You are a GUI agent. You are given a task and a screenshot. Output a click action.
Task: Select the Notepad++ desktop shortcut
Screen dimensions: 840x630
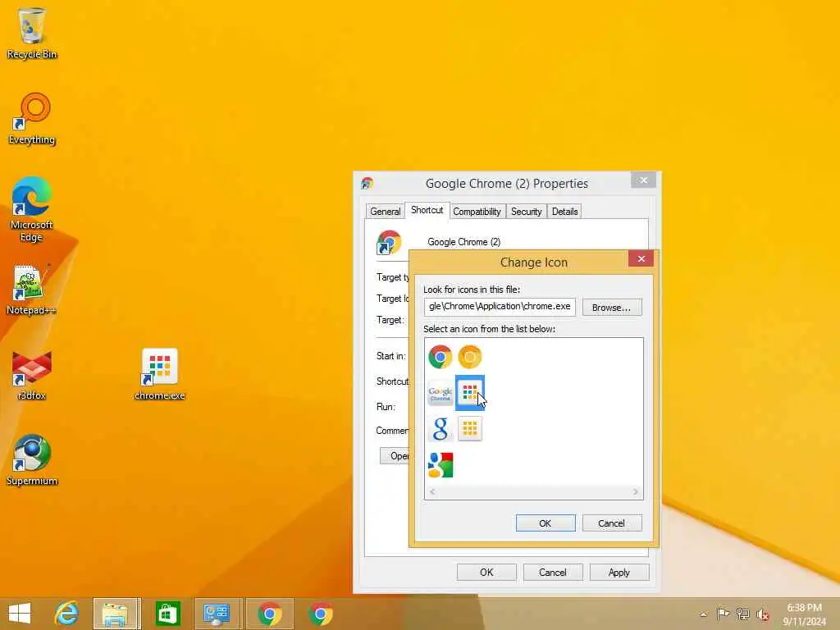(x=32, y=290)
